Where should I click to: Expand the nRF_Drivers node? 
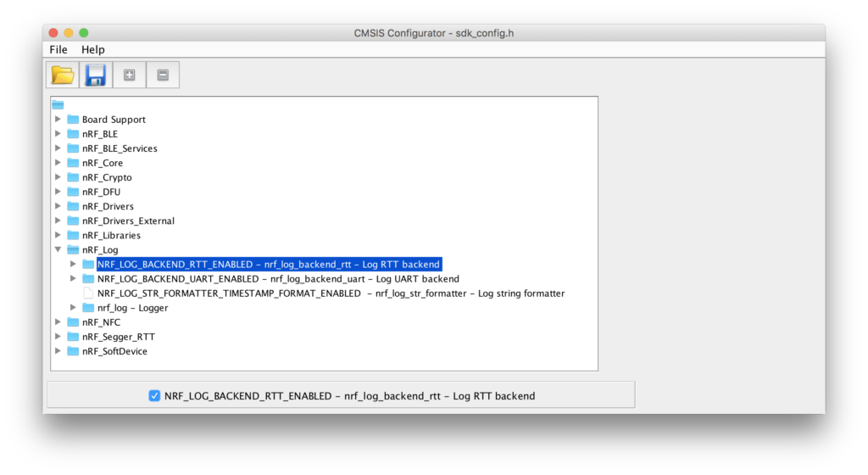pyautogui.click(x=58, y=206)
